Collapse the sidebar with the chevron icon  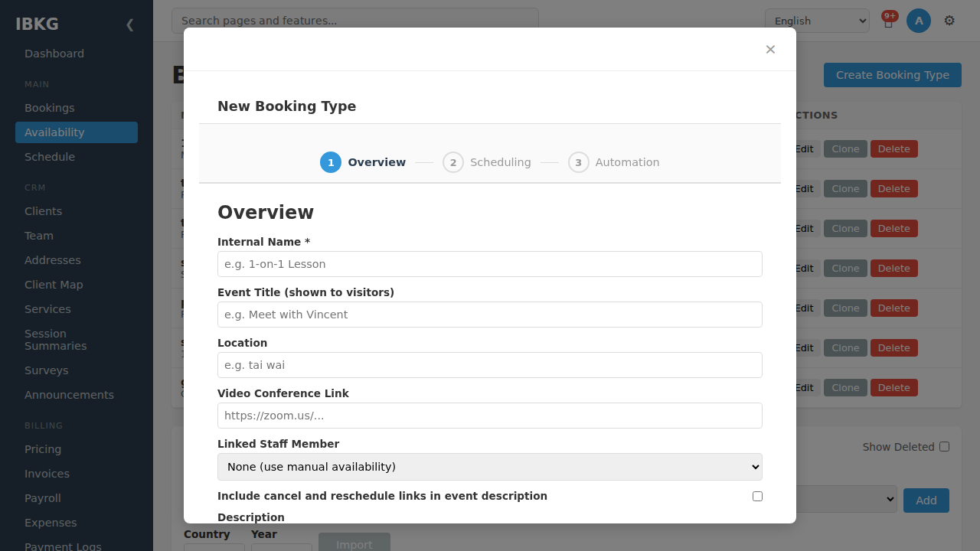[129, 24]
